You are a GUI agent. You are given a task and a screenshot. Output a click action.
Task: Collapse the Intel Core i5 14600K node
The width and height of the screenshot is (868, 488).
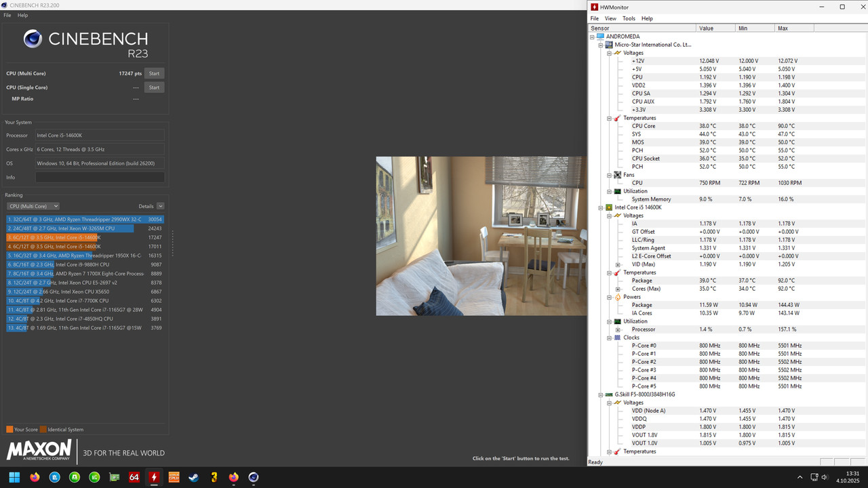[x=601, y=207]
